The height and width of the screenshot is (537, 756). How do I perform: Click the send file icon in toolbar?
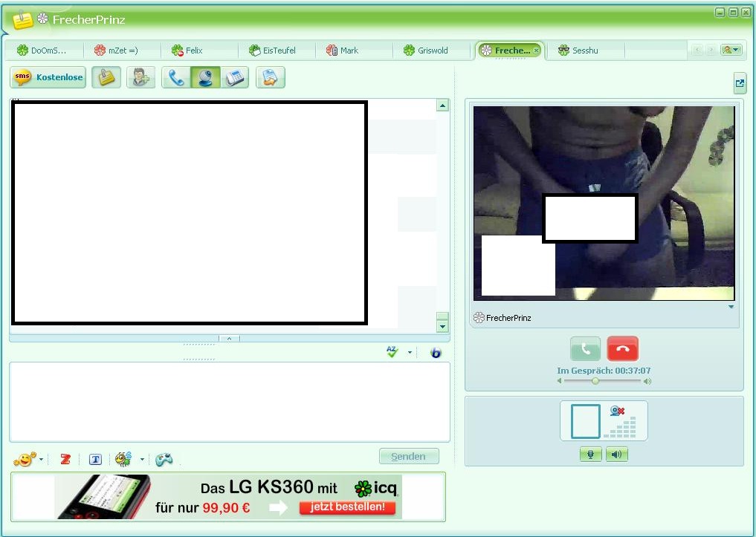pyautogui.click(x=271, y=77)
